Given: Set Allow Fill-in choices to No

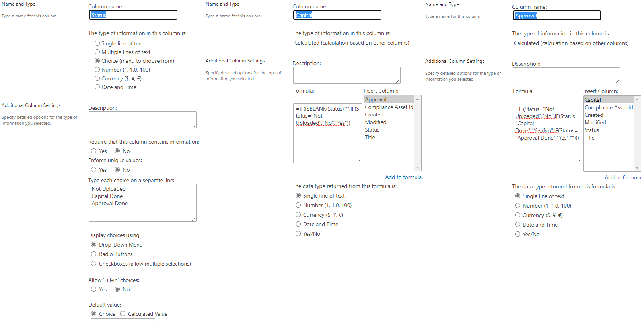Looking at the screenshot, I should 117,289.
